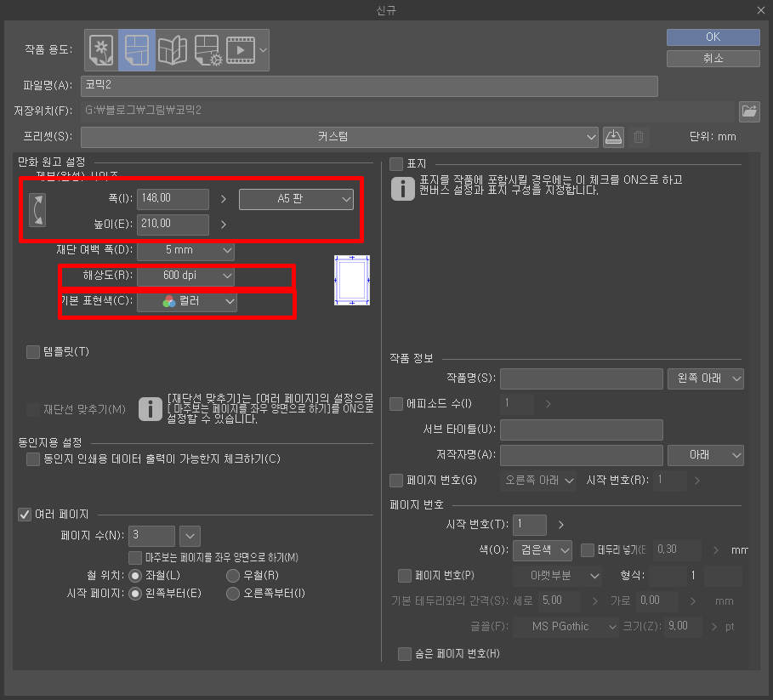Click the 저작자명 input field
The height and width of the screenshot is (700, 773).
point(581,455)
